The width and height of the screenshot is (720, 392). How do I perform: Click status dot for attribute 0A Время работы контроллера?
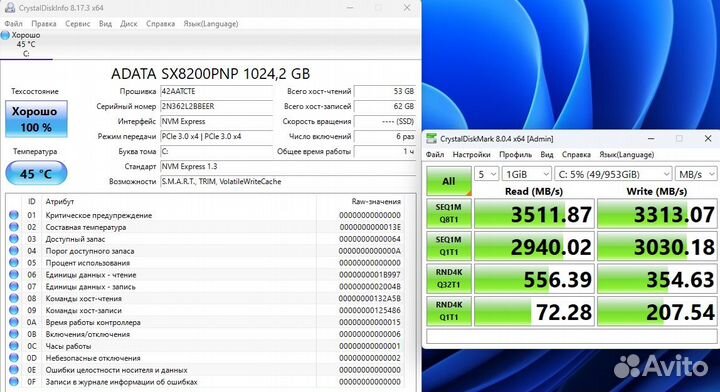click(x=14, y=322)
